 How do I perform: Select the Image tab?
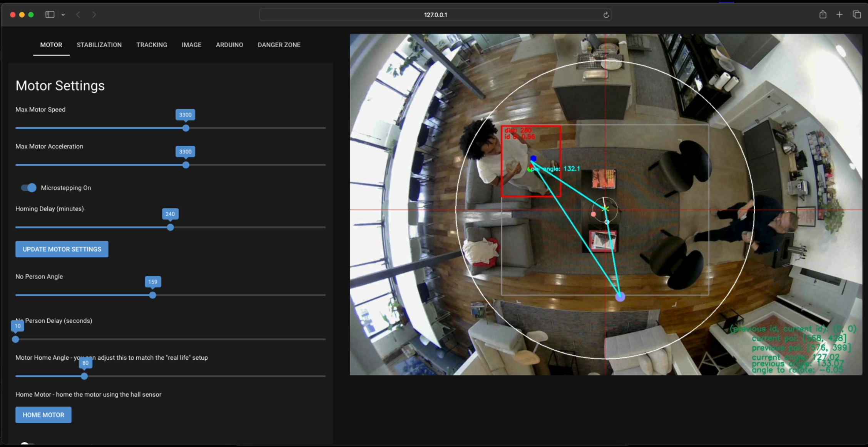point(191,45)
